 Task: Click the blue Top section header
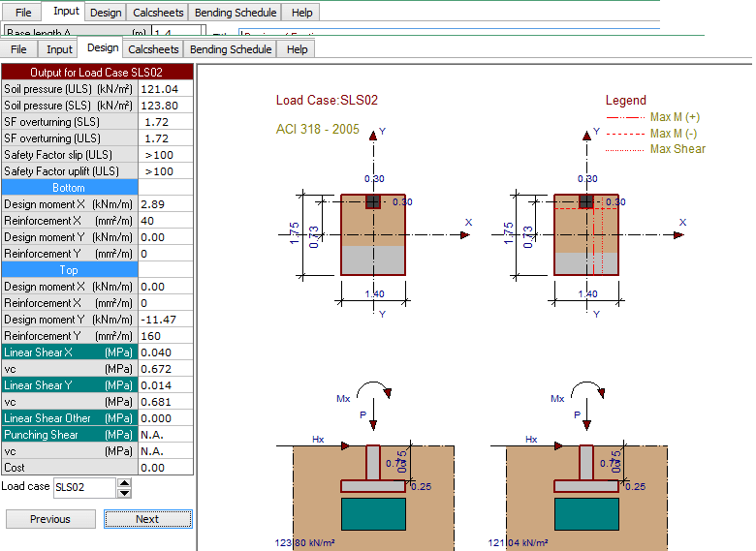tap(70, 270)
